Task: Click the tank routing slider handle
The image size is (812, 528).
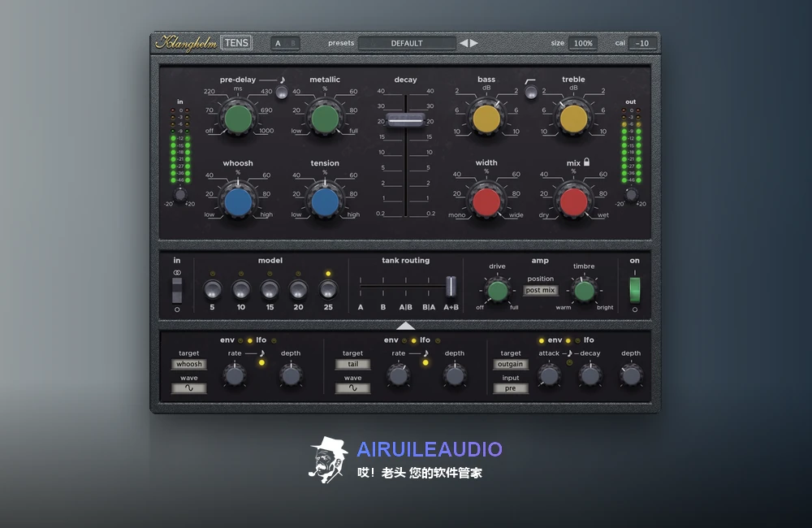Action: coord(451,286)
